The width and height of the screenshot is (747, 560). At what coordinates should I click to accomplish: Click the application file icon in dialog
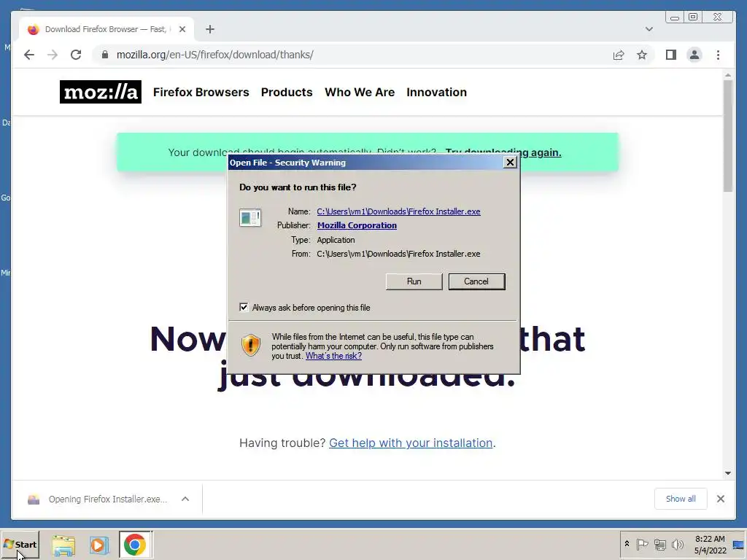(250, 218)
